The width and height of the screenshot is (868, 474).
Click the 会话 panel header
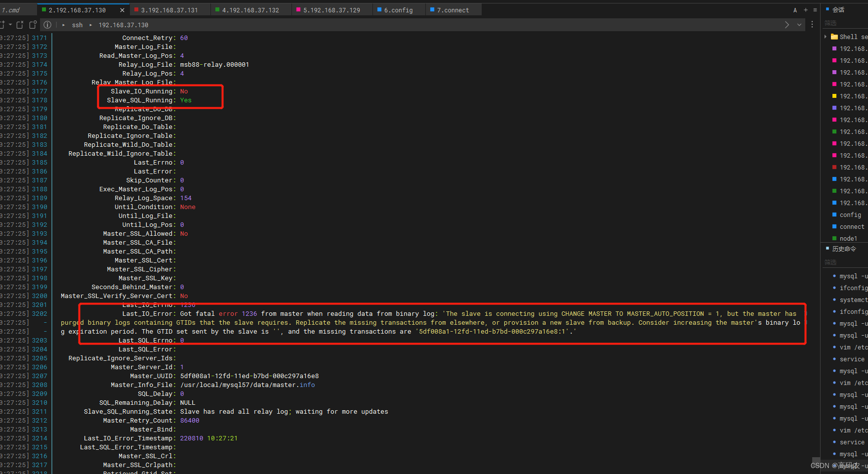838,9
